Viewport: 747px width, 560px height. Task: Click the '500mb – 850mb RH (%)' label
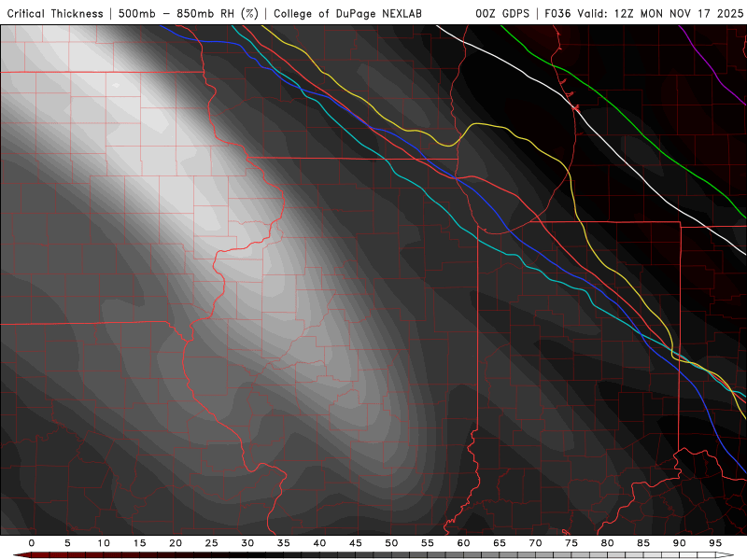tap(189, 13)
